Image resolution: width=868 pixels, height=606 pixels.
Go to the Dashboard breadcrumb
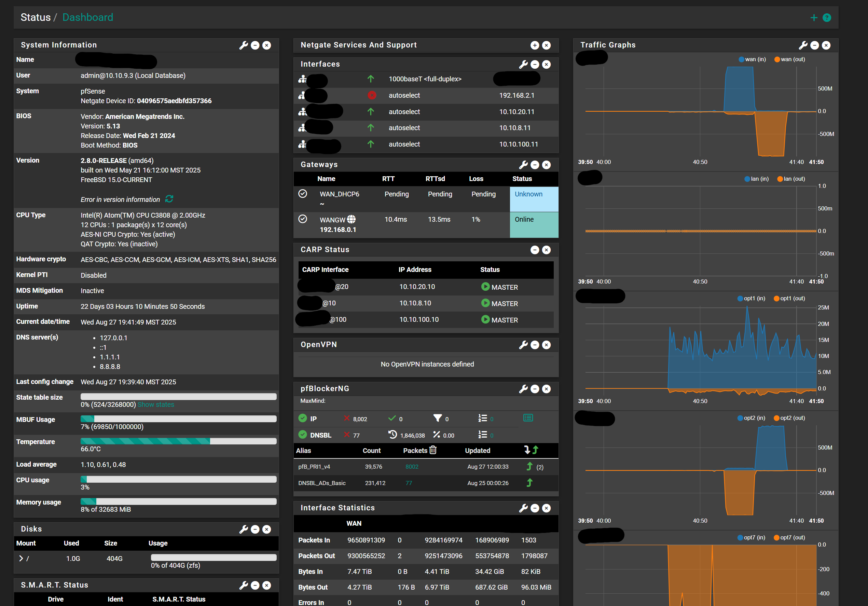(x=88, y=17)
